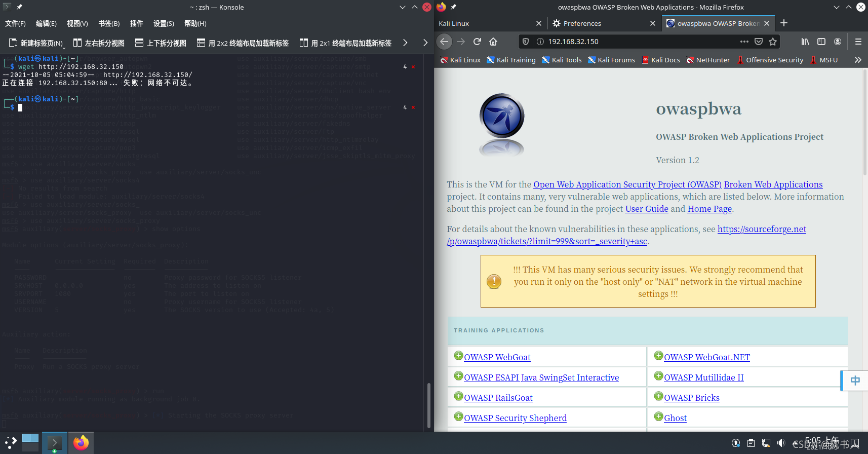Screen dimensions: 868x454
Task: Open page actions three-dot menu
Action: tap(744, 42)
